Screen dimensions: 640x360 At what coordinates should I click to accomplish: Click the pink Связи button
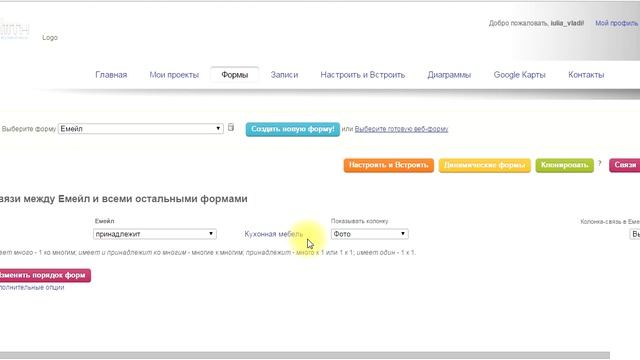624,165
